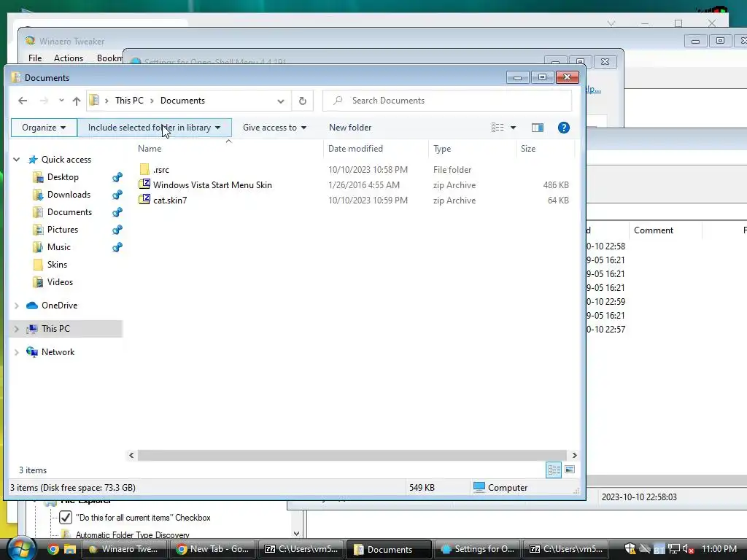The width and height of the screenshot is (747, 560).
Task: Select OneDrive in navigation pane
Action: pos(59,306)
